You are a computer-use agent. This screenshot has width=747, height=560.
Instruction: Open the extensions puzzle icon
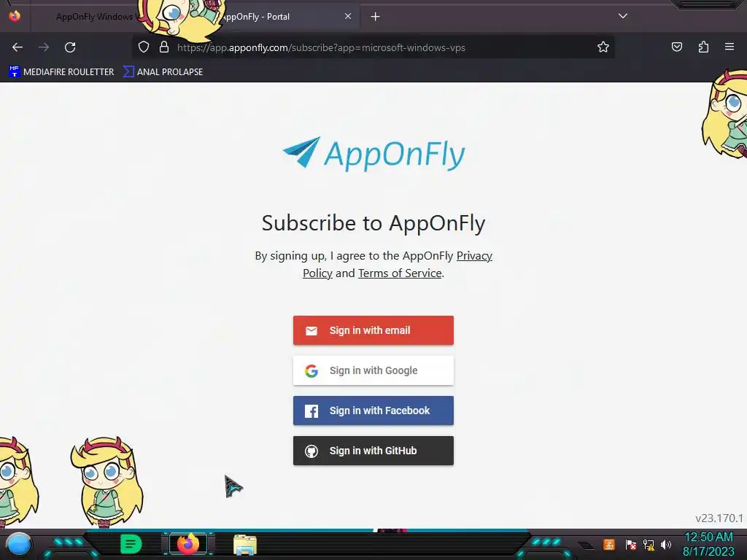[x=703, y=47]
